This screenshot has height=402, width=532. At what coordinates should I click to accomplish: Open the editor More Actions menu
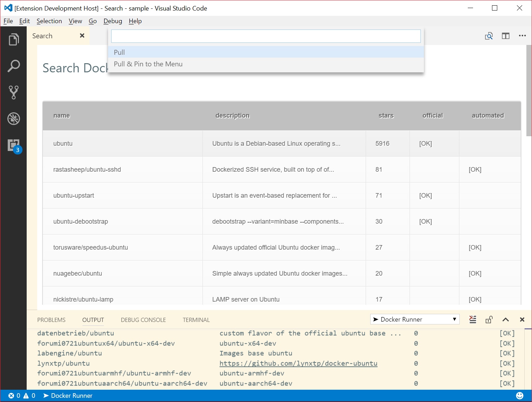[522, 36]
